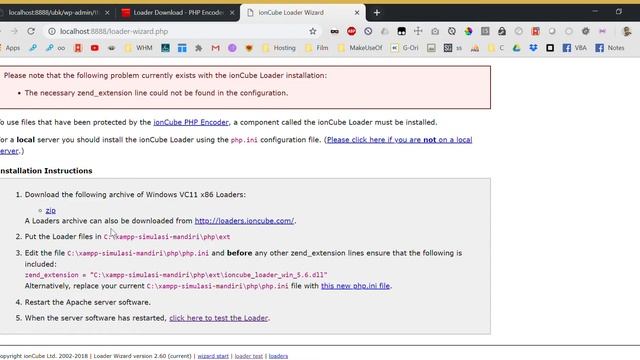This screenshot has width=640, height=360.
Task: Click the colorful color-wheel extension icon
Action: pos(468,31)
